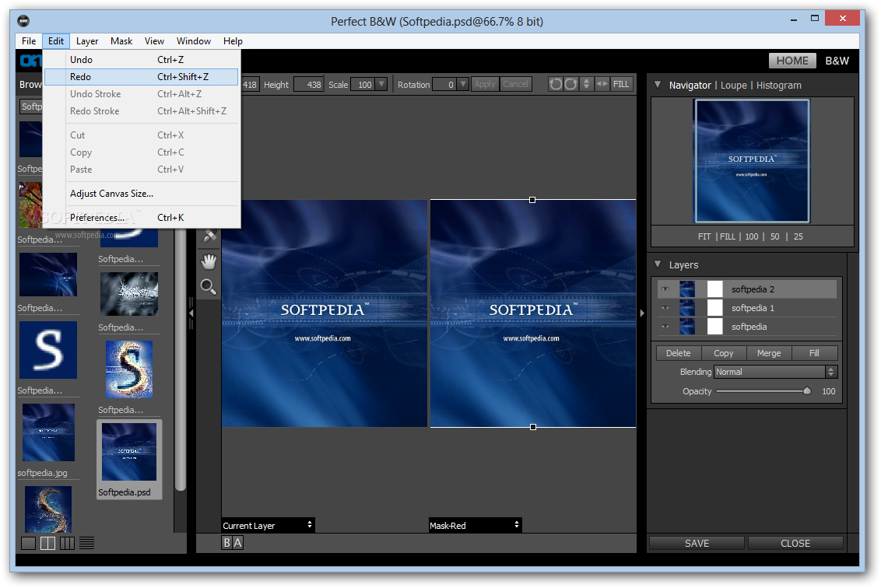Image resolution: width=881 pixels, height=588 pixels.
Task: Open the View menu
Action: coord(154,41)
